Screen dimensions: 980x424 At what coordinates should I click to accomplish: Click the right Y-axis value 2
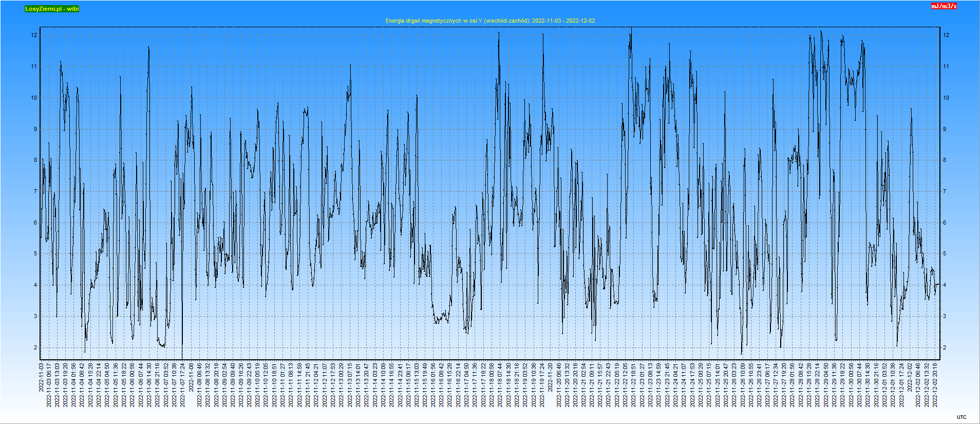tap(944, 347)
